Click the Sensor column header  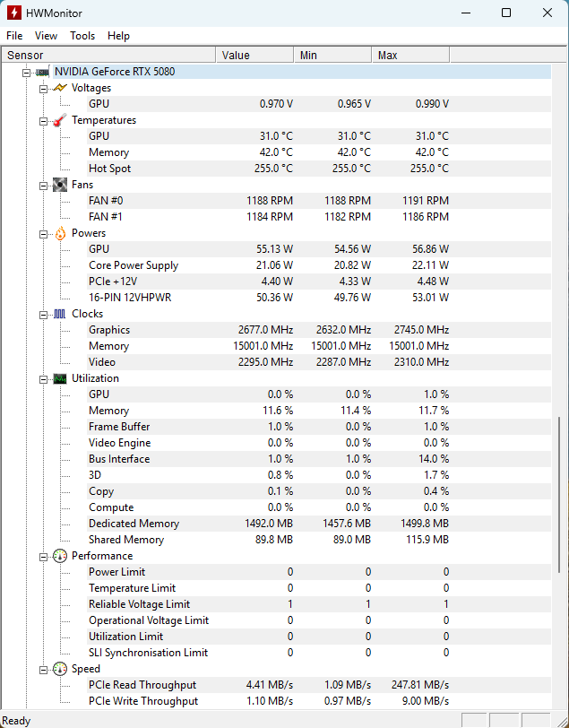tap(108, 56)
